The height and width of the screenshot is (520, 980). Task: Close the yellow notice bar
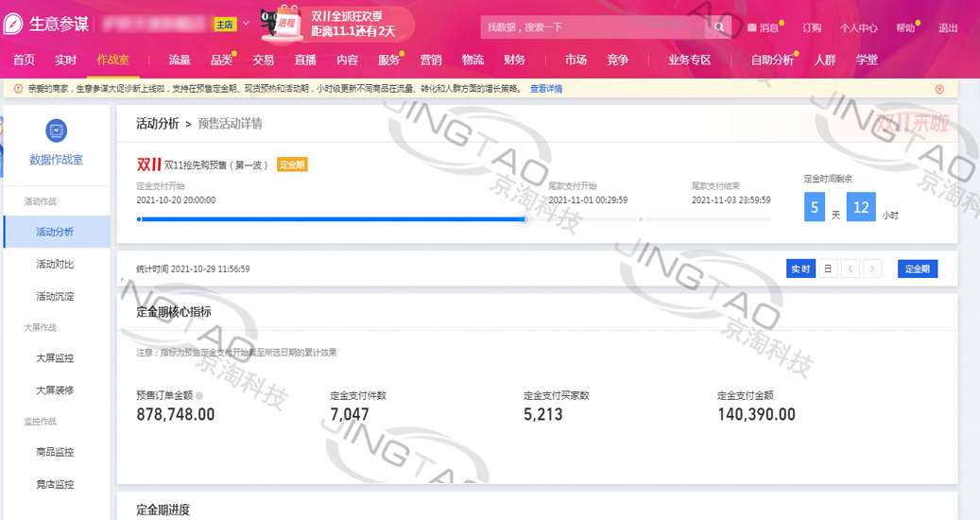[x=939, y=90]
